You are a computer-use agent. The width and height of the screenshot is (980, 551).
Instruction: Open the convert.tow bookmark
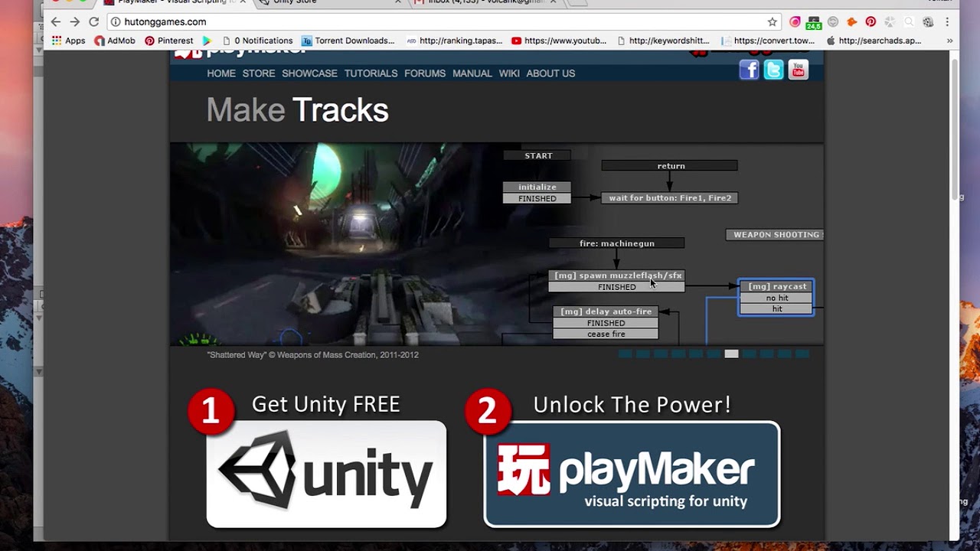click(768, 41)
